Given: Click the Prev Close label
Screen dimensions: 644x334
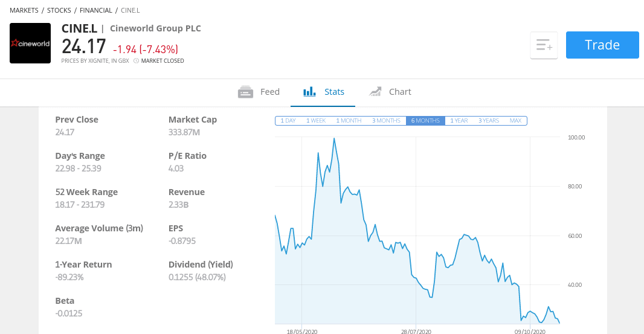Looking at the screenshot, I should [x=77, y=120].
